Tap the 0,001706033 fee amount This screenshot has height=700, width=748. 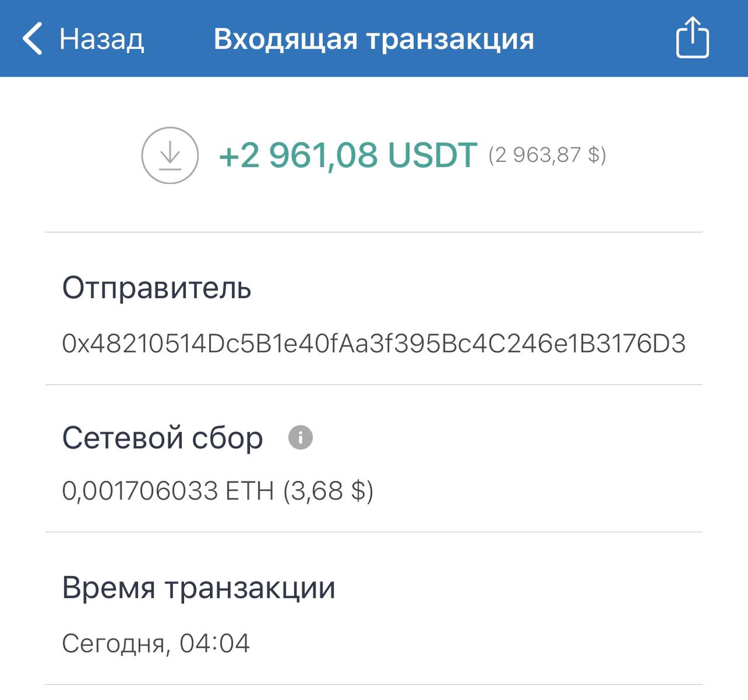[x=140, y=491]
